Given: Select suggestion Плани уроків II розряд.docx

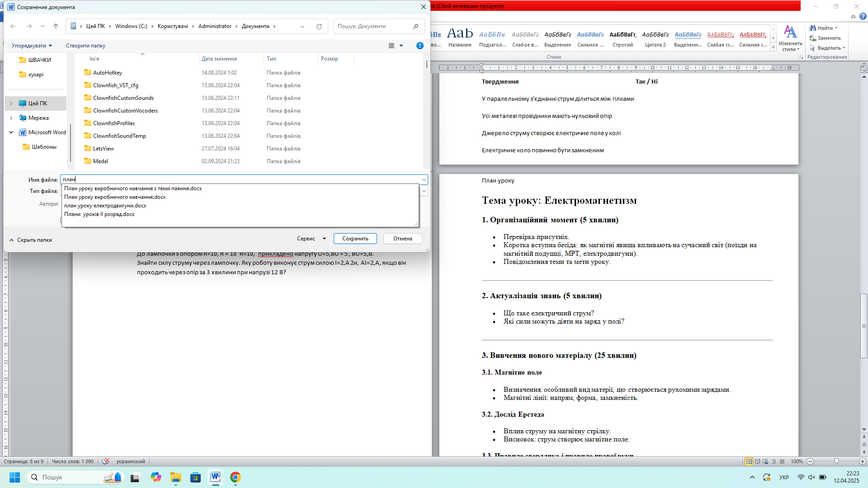Looking at the screenshot, I should [x=99, y=214].
